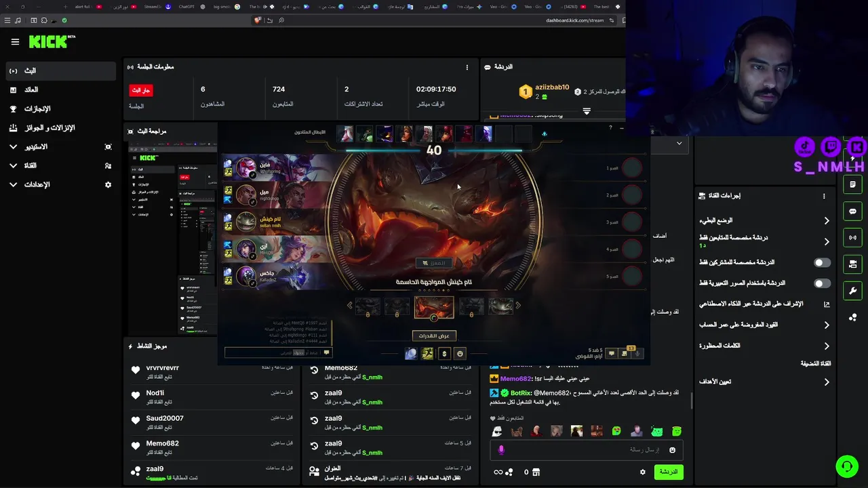Viewport: 868px width, 488px height.
Task: Select the Stream item in the left sidebar
Action: point(61,70)
